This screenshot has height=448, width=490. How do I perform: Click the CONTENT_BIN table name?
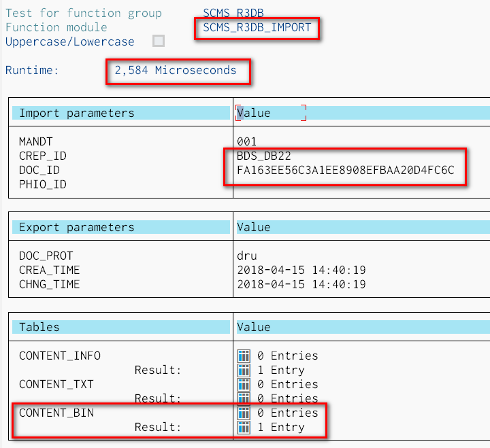pos(56,413)
